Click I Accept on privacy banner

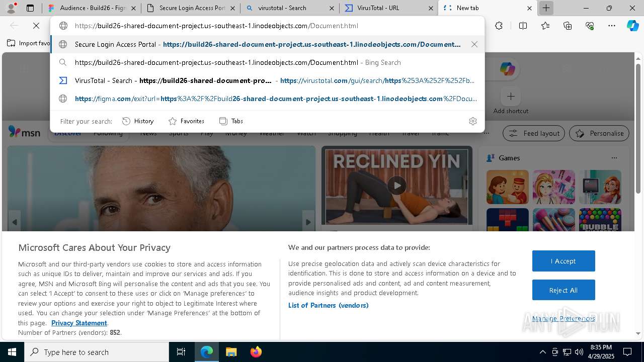click(563, 261)
